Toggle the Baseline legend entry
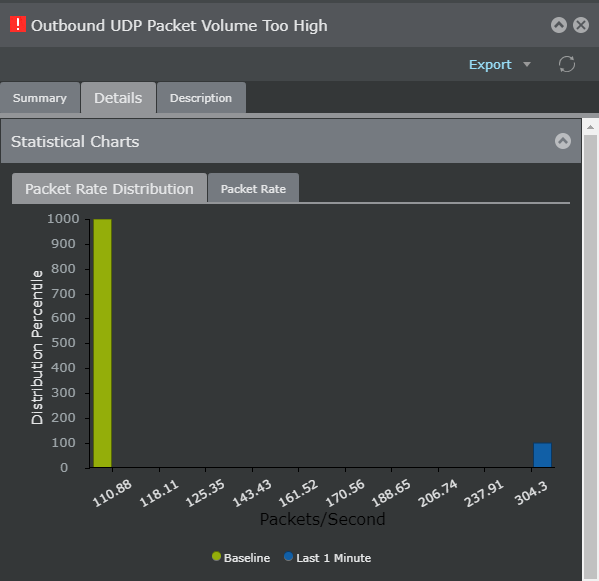The width and height of the screenshot is (599, 581). (241, 557)
